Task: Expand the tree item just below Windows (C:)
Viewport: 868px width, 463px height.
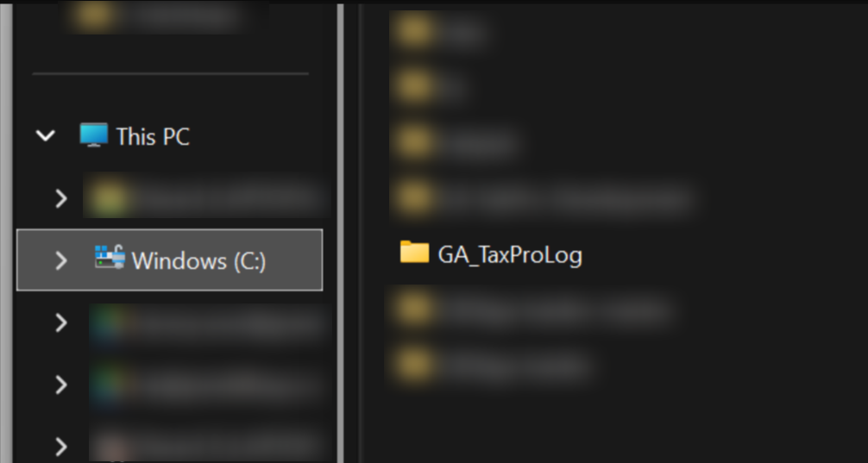Action: tap(61, 322)
